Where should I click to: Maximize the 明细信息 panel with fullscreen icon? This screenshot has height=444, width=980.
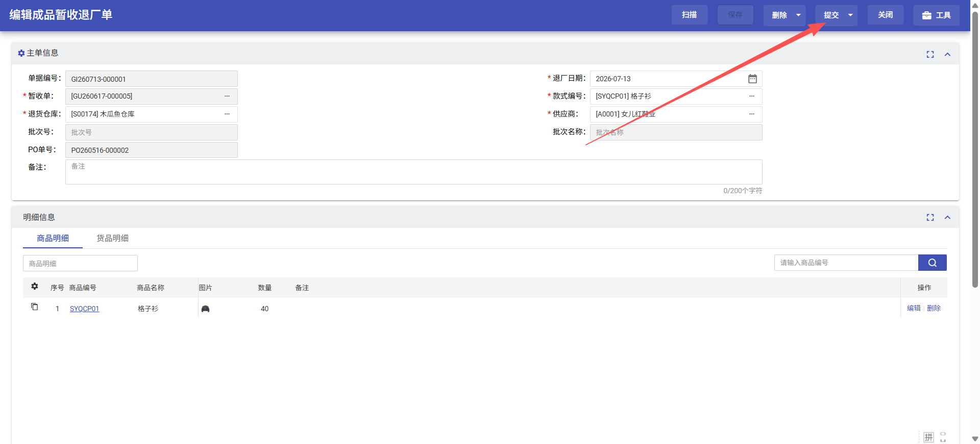click(930, 217)
